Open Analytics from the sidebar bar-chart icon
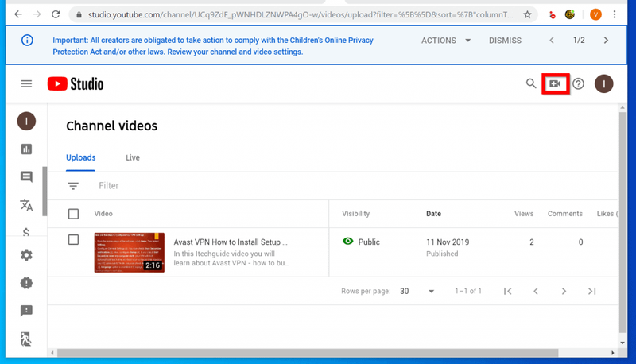The height and width of the screenshot is (364, 636). pyautogui.click(x=26, y=149)
